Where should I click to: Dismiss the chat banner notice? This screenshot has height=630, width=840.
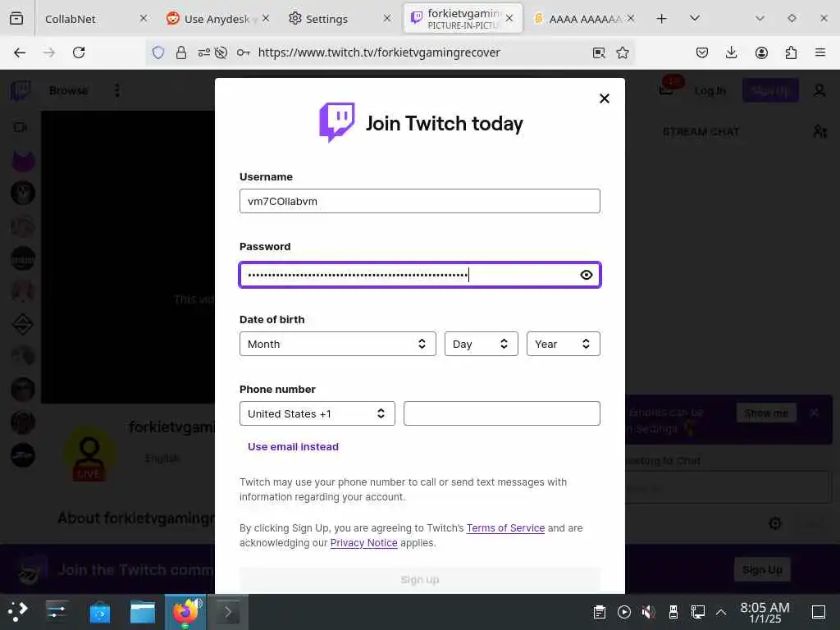pyautogui.click(x=815, y=413)
